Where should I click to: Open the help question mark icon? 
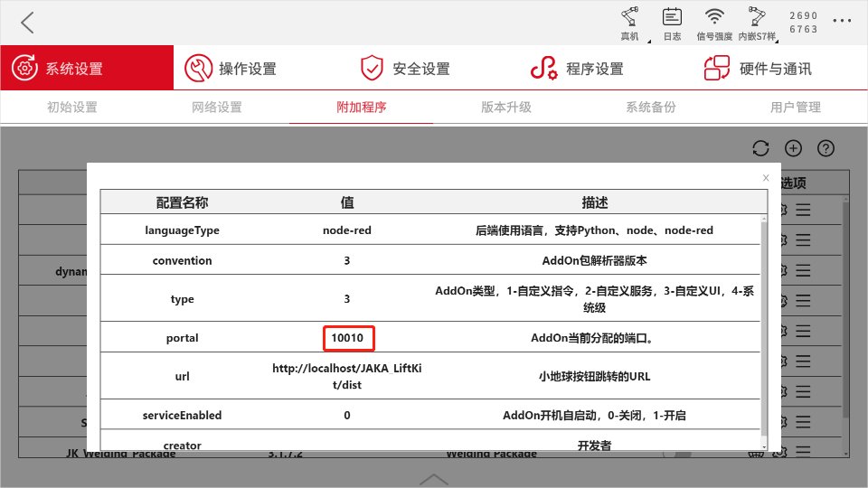[826, 148]
